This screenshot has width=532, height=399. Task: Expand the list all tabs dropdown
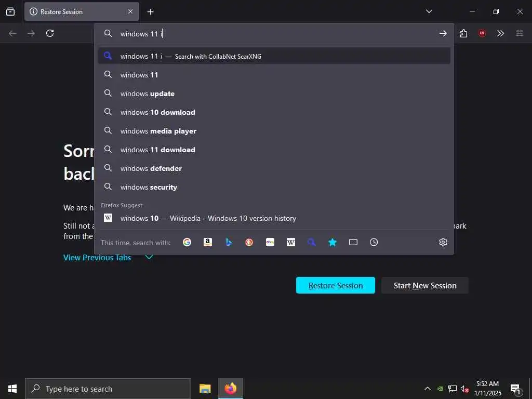click(429, 11)
